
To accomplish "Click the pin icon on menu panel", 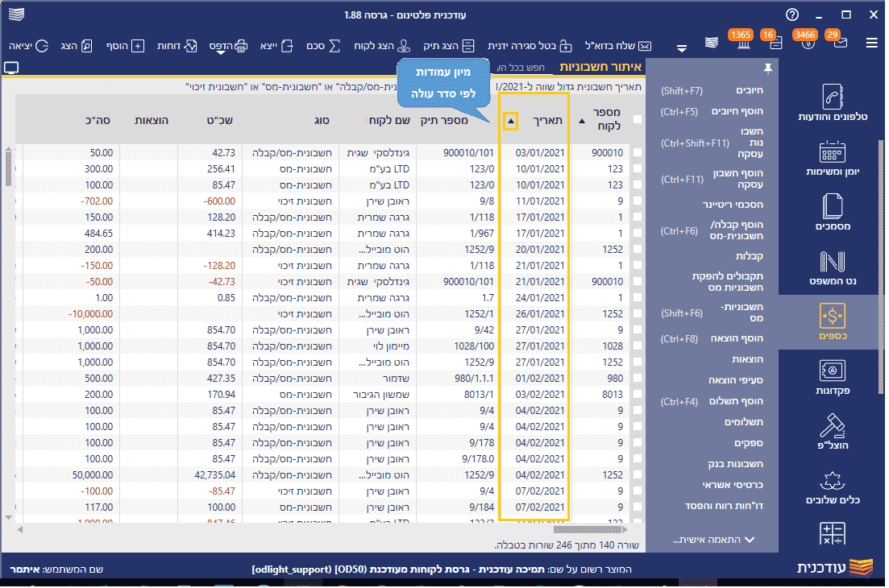I will point(767,68).
